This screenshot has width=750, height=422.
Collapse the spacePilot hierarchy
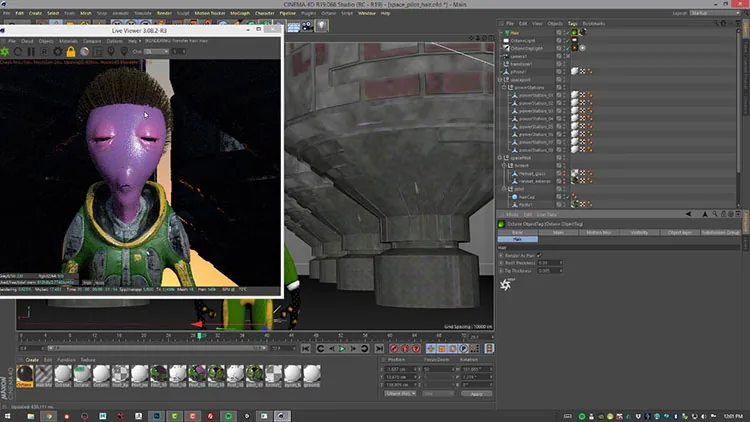pyautogui.click(x=500, y=158)
